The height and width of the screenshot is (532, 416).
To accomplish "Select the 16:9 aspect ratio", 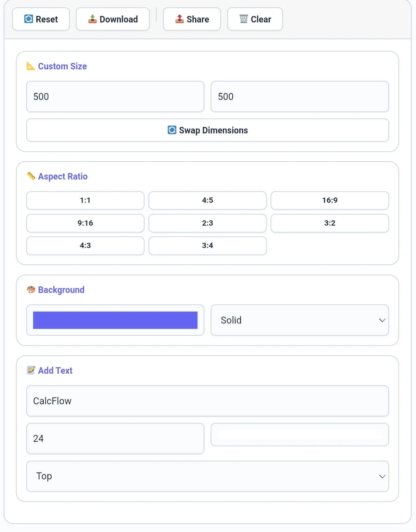I will click(329, 200).
